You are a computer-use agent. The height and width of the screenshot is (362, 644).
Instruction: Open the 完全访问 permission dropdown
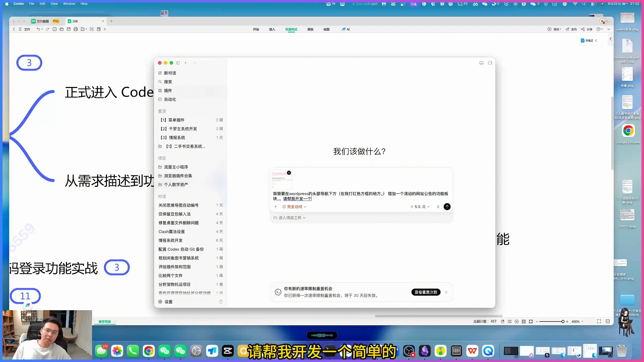click(x=294, y=207)
